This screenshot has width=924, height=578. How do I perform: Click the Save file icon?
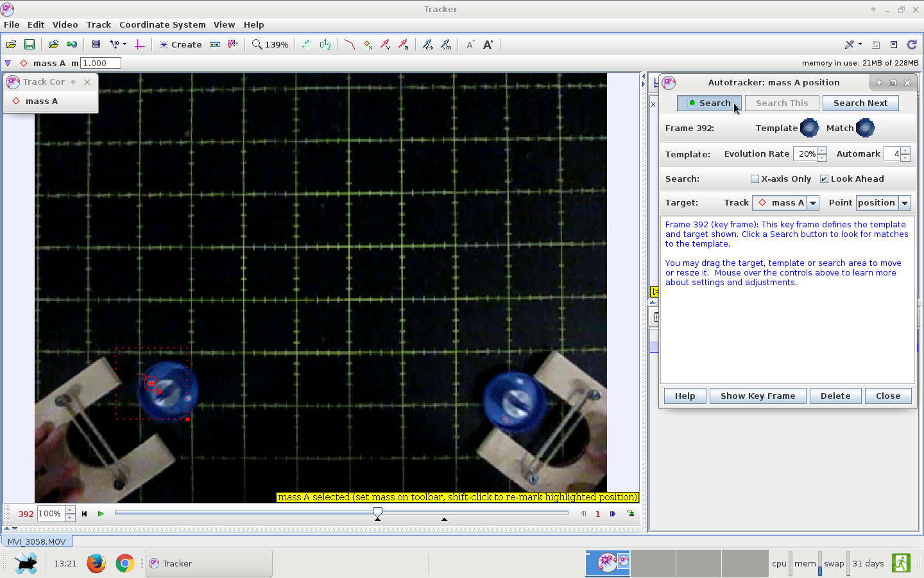pyautogui.click(x=30, y=44)
